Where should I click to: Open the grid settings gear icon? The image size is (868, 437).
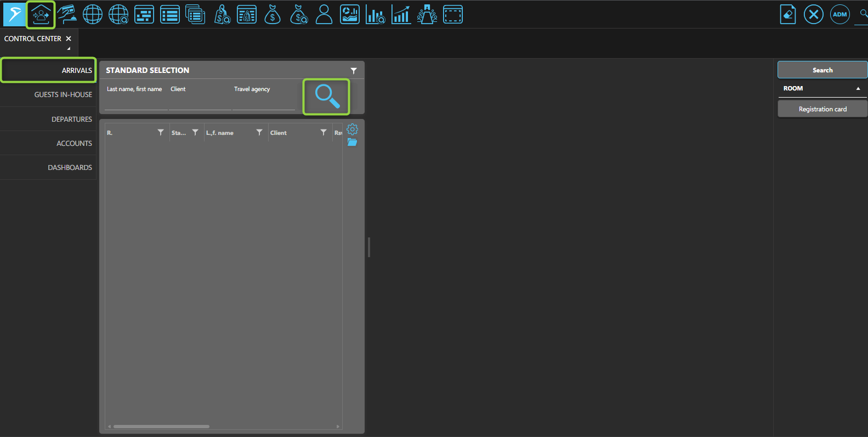(x=353, y=129)
